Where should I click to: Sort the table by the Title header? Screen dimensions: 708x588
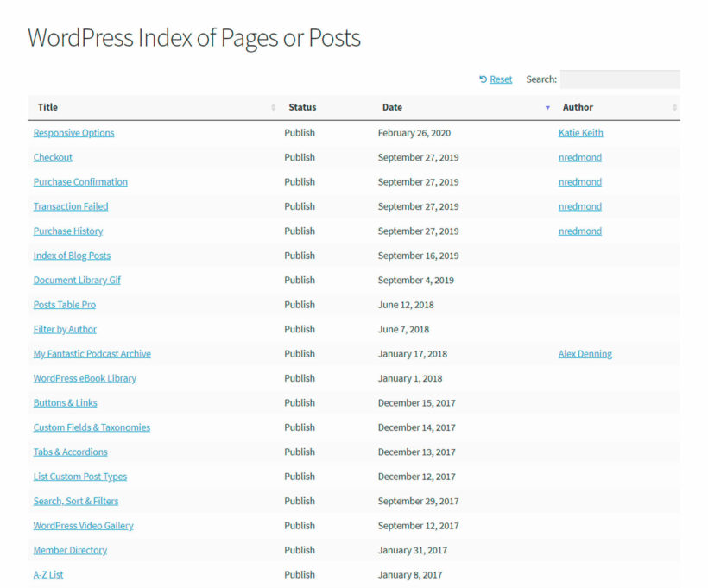pyautogui.click(x=47, y=107)
